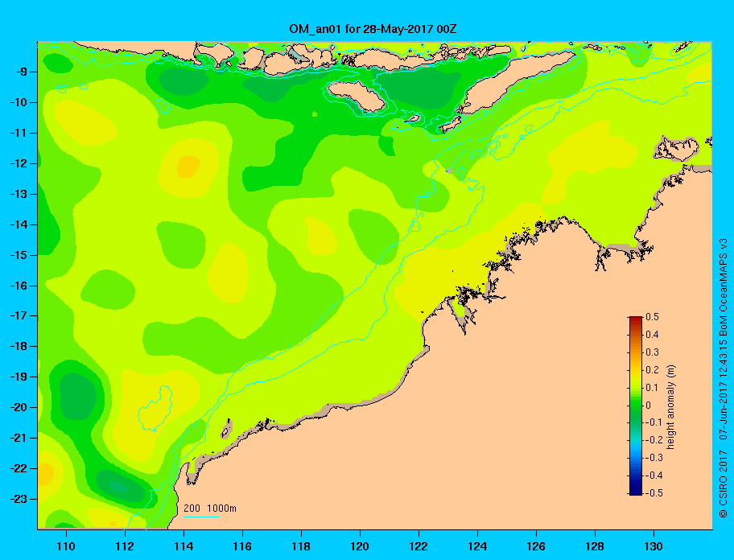Image resolution: width=734 pixels, height=560 pixels.
Task: Click the latitude label -21
Action: click(18, 438)
